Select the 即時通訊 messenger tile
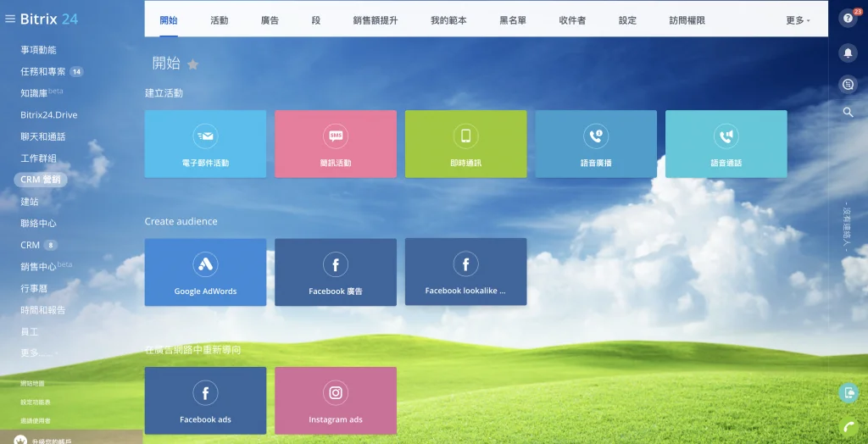Screen dimensions: 868x444 pos(465,144)
